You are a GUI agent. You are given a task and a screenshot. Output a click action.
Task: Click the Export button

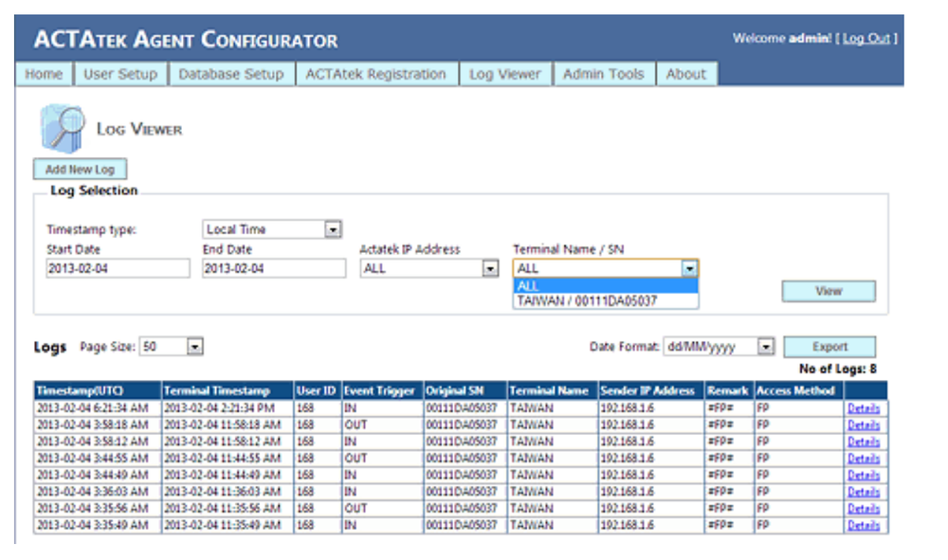tap(829, 347)
